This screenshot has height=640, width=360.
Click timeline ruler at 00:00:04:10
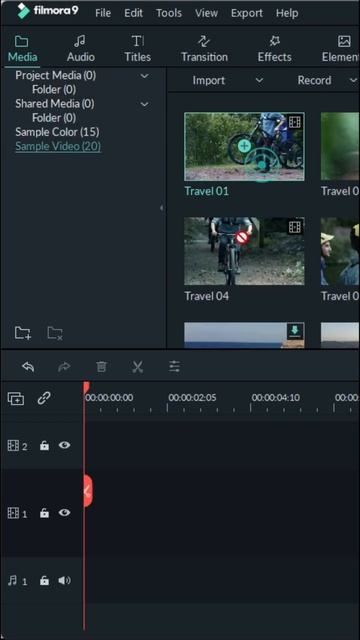click(276, 398)
